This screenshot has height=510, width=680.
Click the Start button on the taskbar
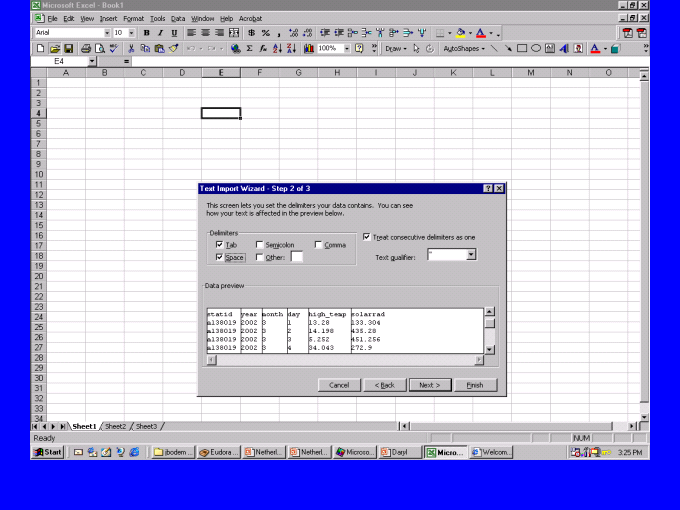tap(48, 452)
